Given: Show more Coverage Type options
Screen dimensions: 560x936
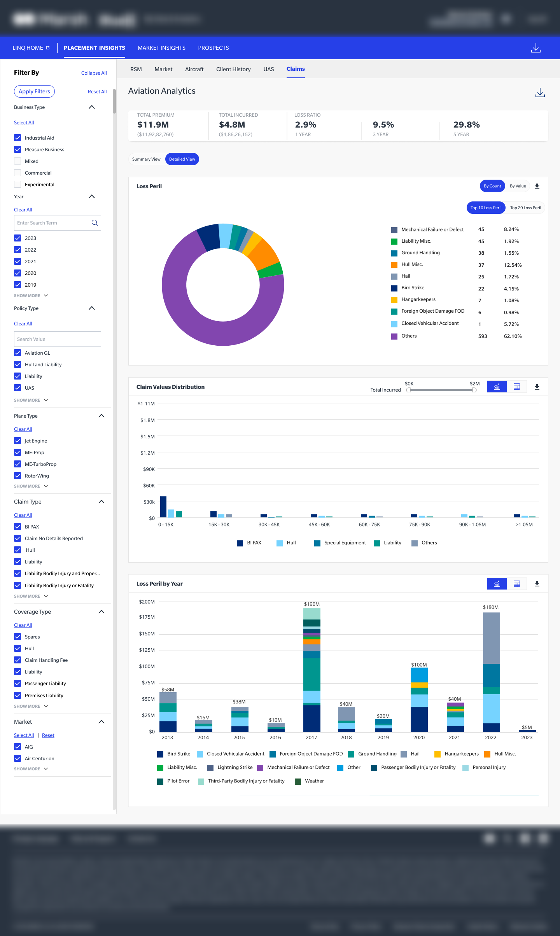Looking at the screenshot, I should [31, 706].
